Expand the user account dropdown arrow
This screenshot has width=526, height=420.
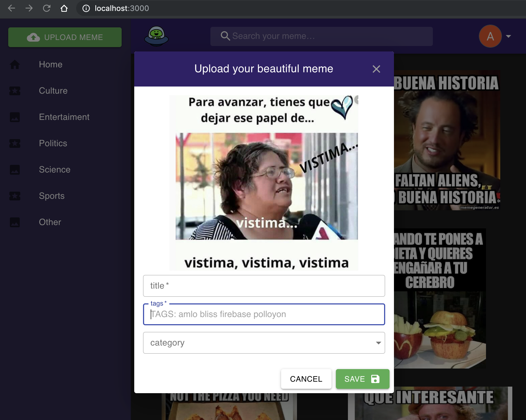(x=508, y=36)
